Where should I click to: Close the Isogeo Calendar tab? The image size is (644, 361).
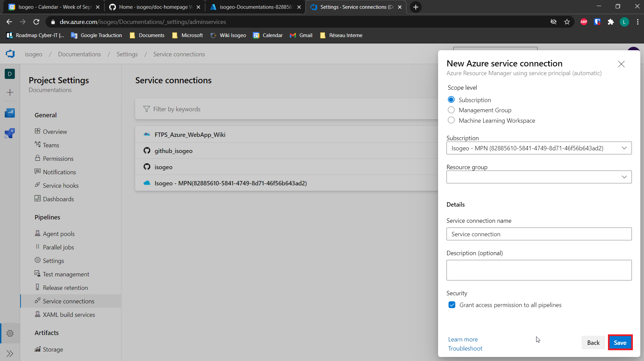click(x=98, y=7)
